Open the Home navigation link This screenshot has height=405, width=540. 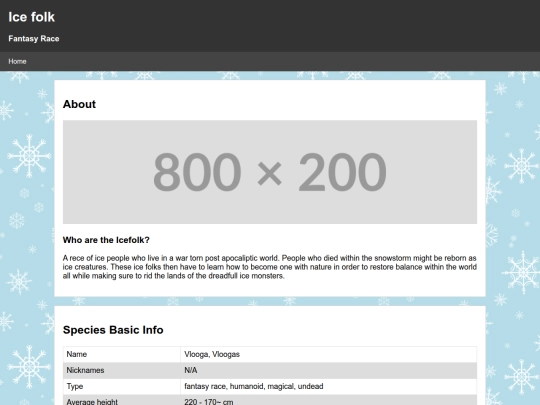coord(17,61)
